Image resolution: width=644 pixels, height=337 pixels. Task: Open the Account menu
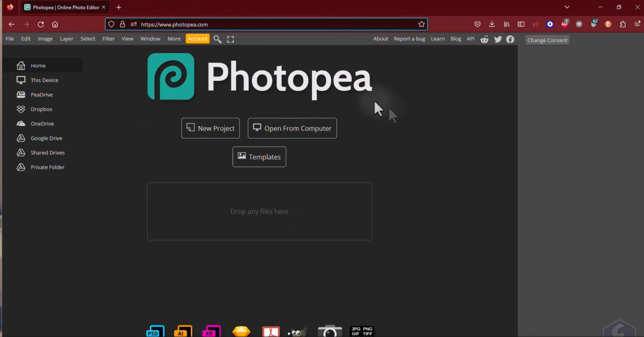click(197, 39)
